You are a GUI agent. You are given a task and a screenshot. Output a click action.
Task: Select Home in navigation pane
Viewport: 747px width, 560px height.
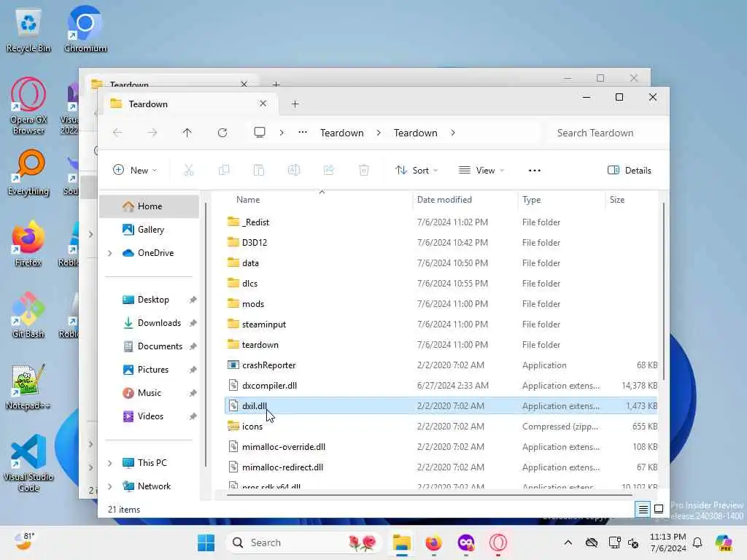tap(150, 206)
